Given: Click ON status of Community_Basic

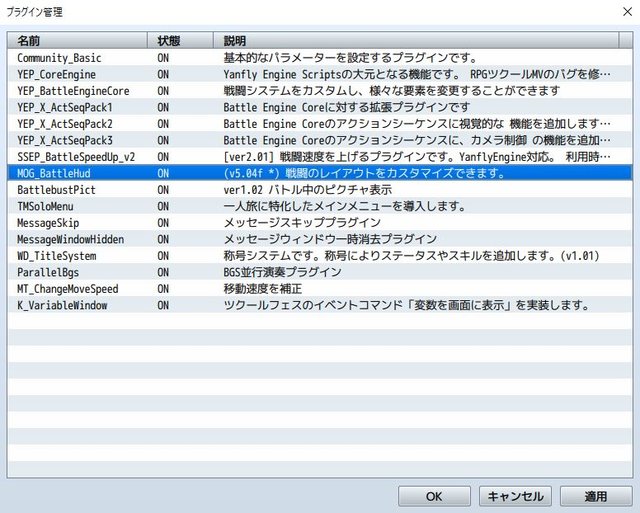Looking at the screenshot, I should (x=163, y=58).
